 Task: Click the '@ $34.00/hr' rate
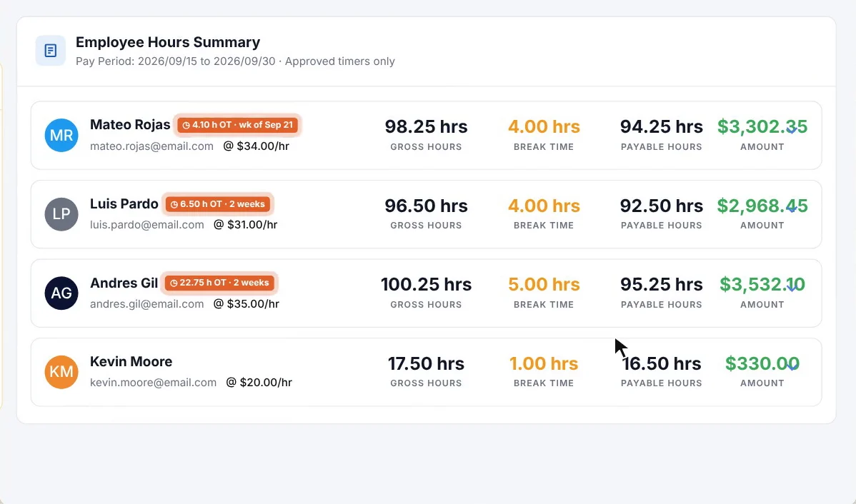256,146
